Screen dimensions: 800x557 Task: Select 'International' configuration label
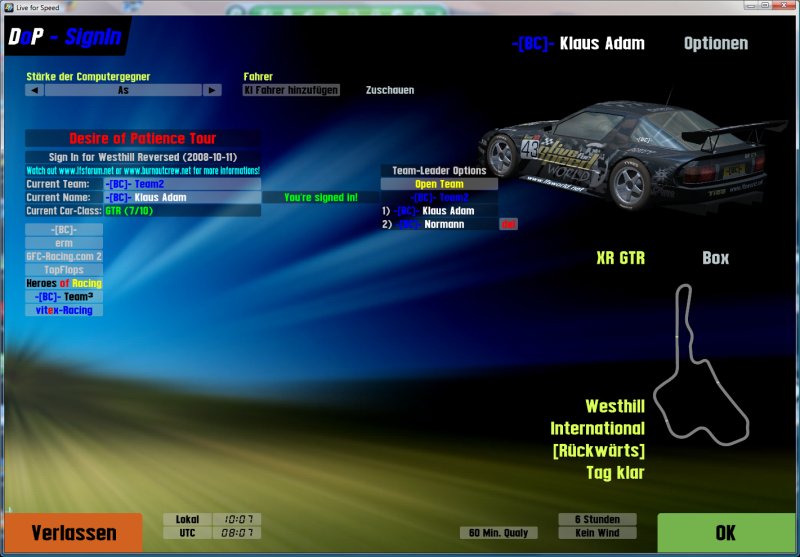(x=597, y=428)
